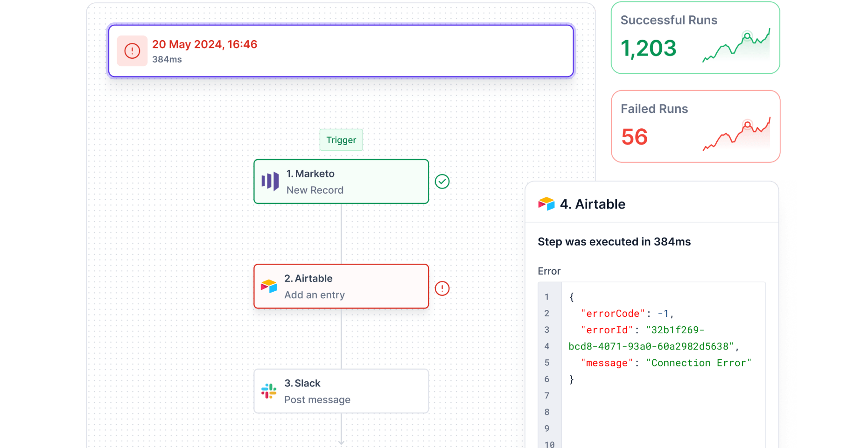Click the -1 errorCode value
This screenshot has height=448, width=868.
coord(663,314)
